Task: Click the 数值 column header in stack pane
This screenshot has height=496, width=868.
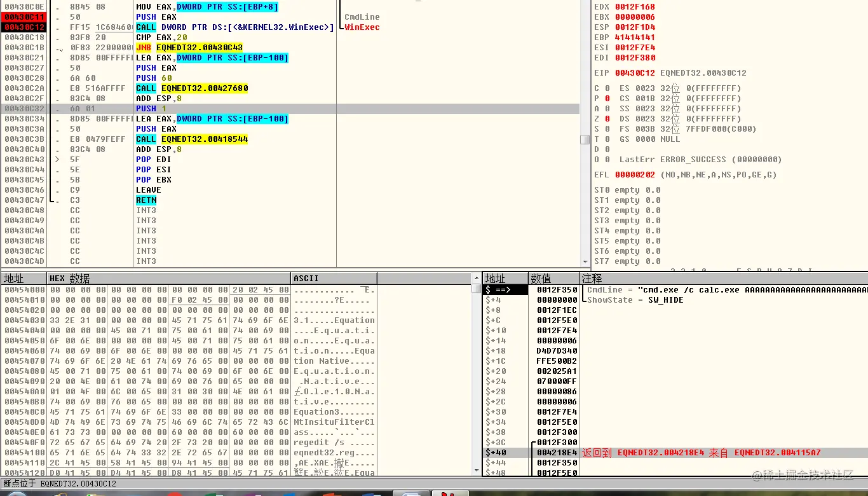Action: (553, 279)
